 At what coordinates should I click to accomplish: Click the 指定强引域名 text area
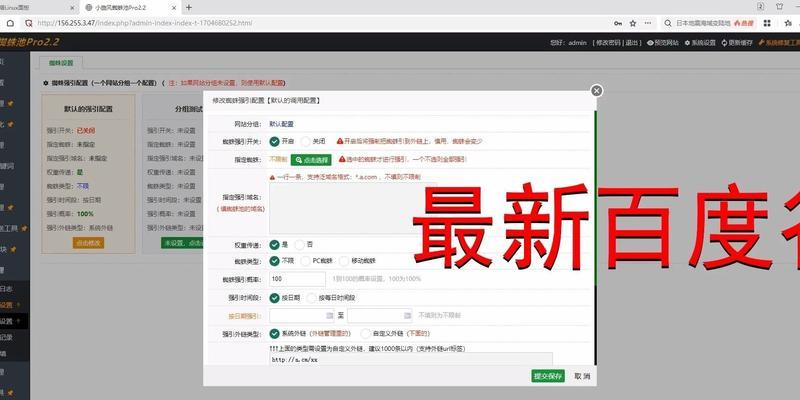(353, 209)
